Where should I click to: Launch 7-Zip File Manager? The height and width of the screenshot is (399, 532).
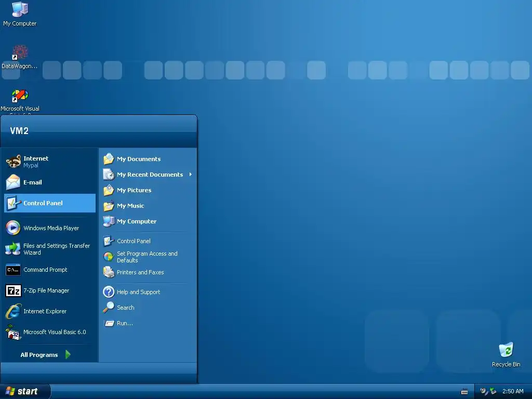click(50, 290)
